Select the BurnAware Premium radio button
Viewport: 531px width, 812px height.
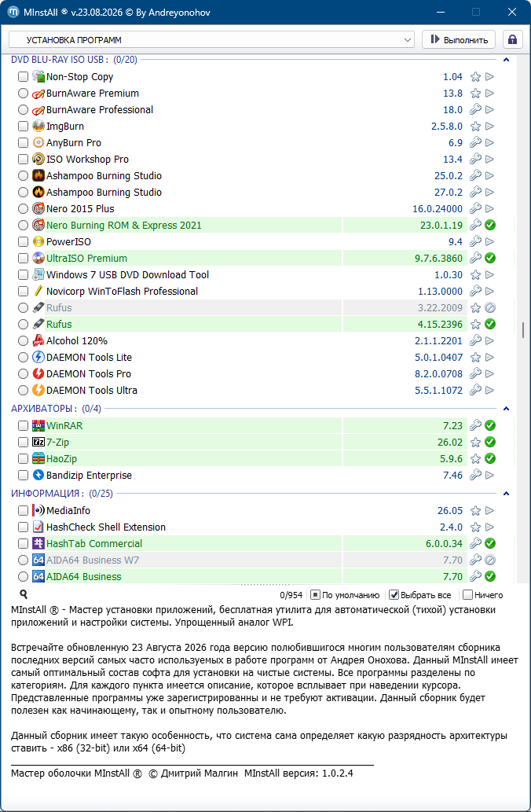click(x=24, y=94)
